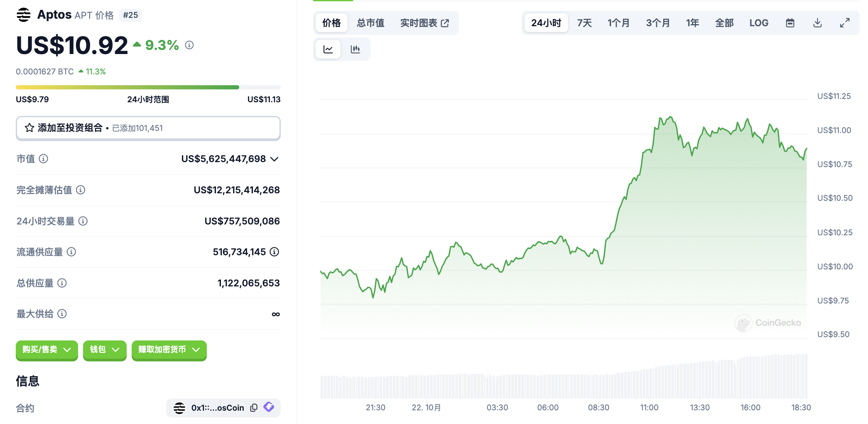Select the 7天 time range

584,23
